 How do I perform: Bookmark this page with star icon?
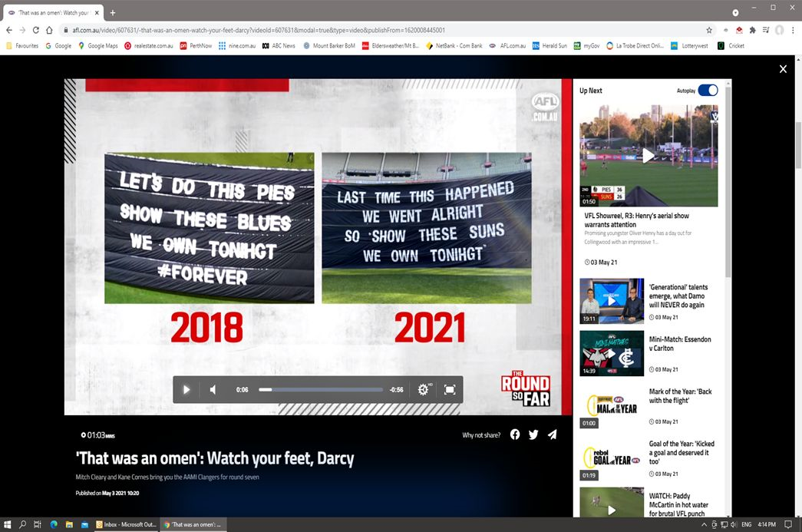click(709, 30)
